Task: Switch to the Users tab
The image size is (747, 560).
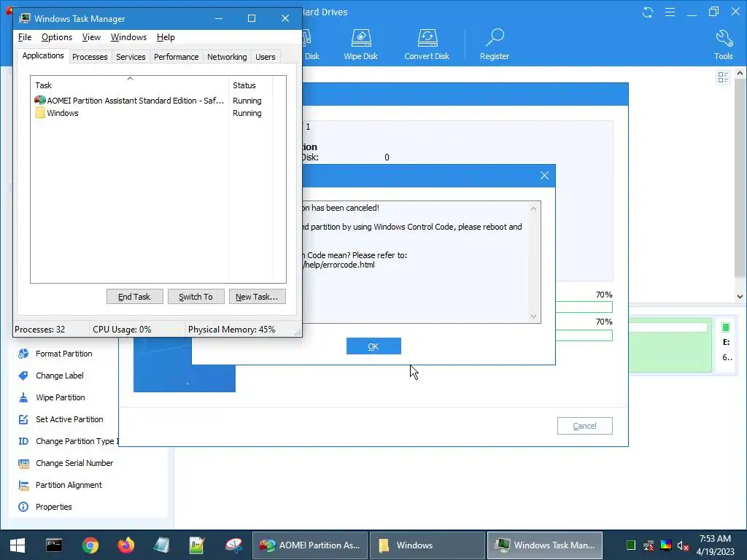Action: [266, 57]
